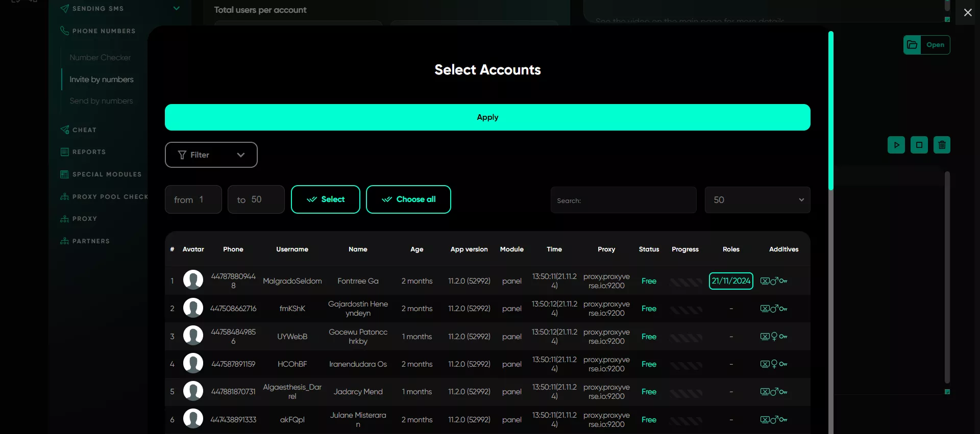
Task: Click the 'to' range input field
Action: 256,199
